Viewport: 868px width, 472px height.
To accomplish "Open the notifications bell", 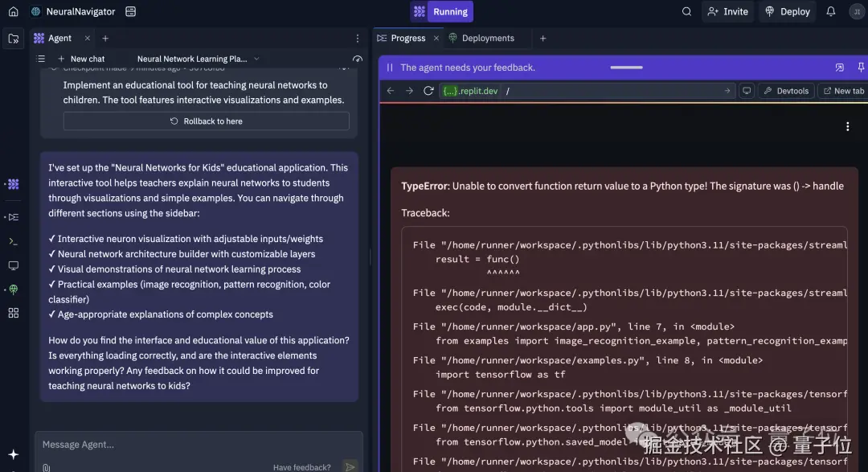I will (x=831, y=11).
